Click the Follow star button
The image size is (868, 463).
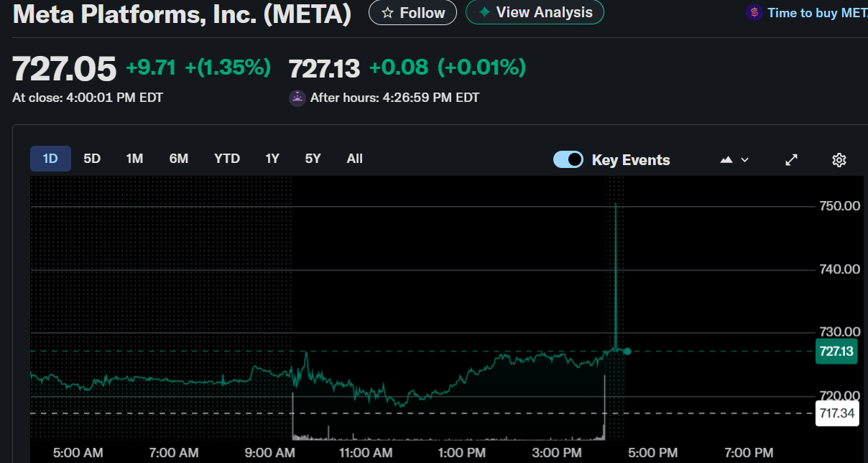pyautogui.click(x=412, y=13)
